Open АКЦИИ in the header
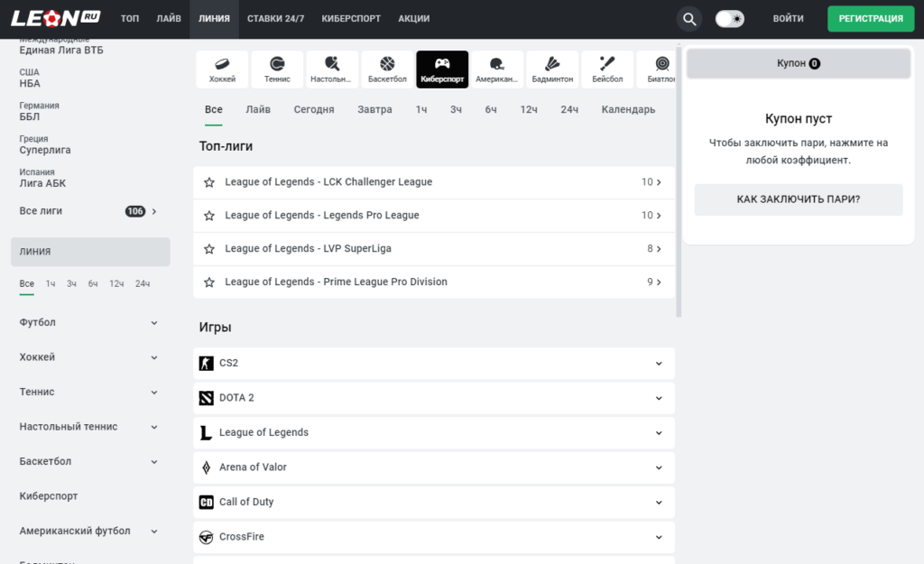Viewport: 924px width, 564px height. pos(413,19)
